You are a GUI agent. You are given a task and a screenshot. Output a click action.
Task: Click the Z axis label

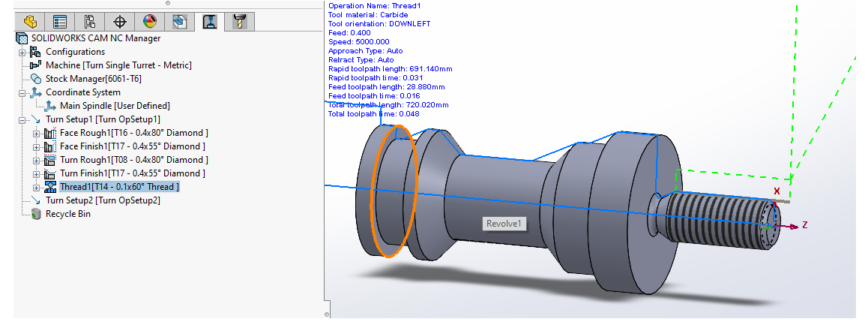coord(805,224)
